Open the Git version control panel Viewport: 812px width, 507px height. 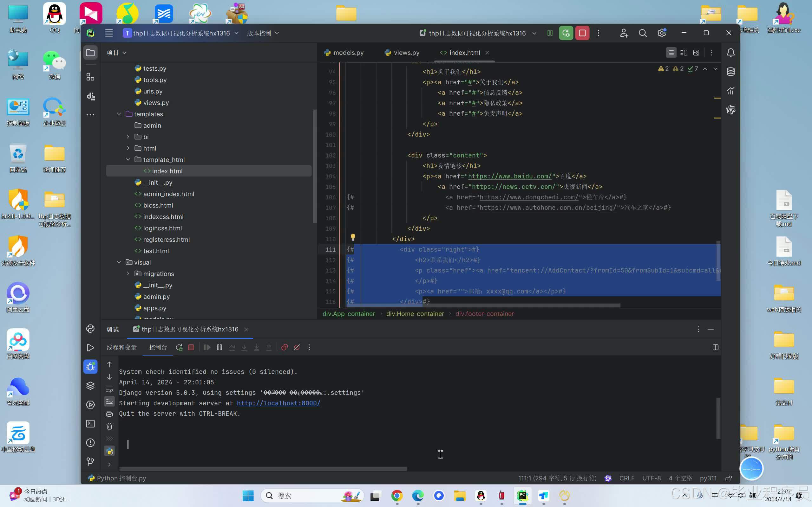pyautogui.click(x=90, y=462)
